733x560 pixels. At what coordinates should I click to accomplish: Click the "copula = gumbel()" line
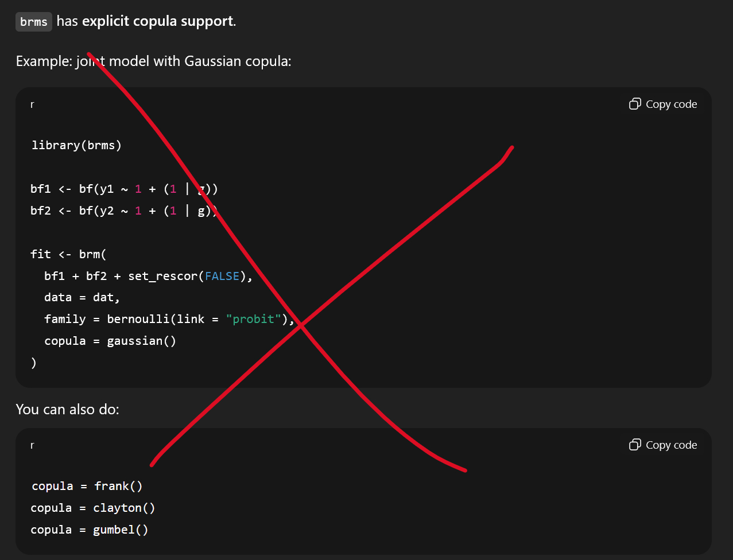click(x=90, y=530)
